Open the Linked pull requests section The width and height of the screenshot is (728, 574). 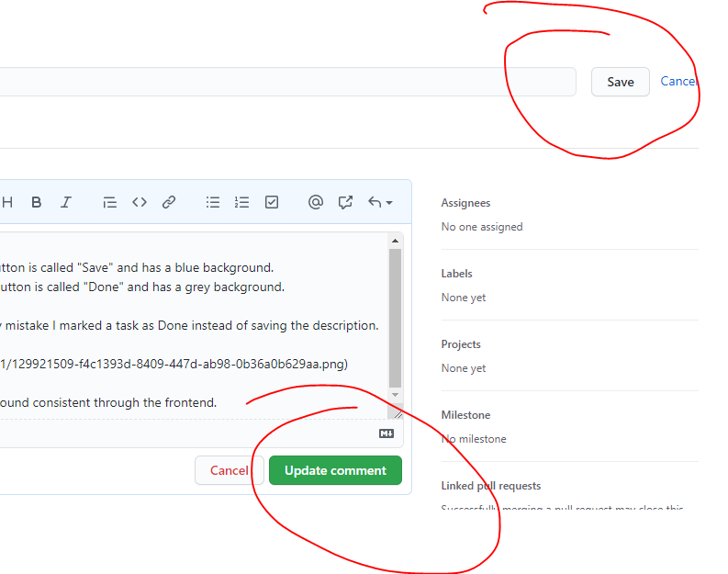click(x=491, y=485)
